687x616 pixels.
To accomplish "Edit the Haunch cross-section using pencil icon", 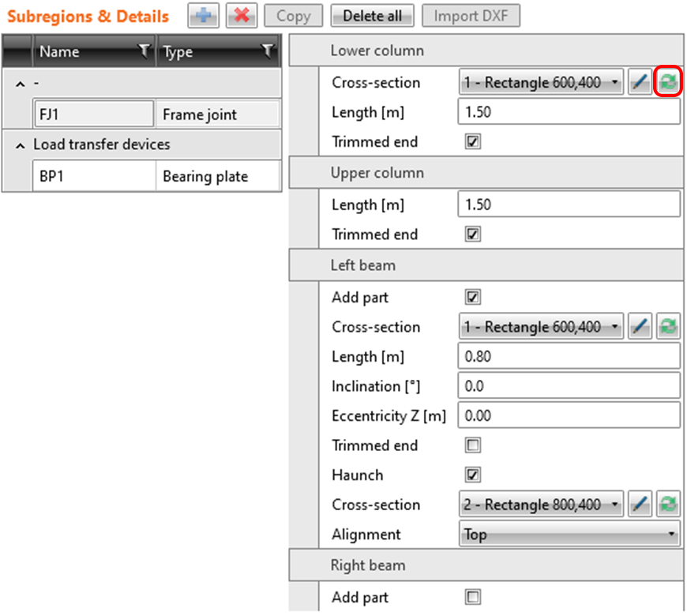I will coord(640,505).
